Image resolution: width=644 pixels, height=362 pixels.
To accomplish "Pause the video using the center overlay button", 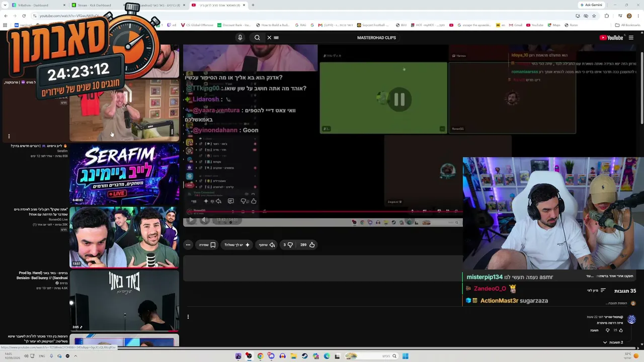I will click(399, 100).
